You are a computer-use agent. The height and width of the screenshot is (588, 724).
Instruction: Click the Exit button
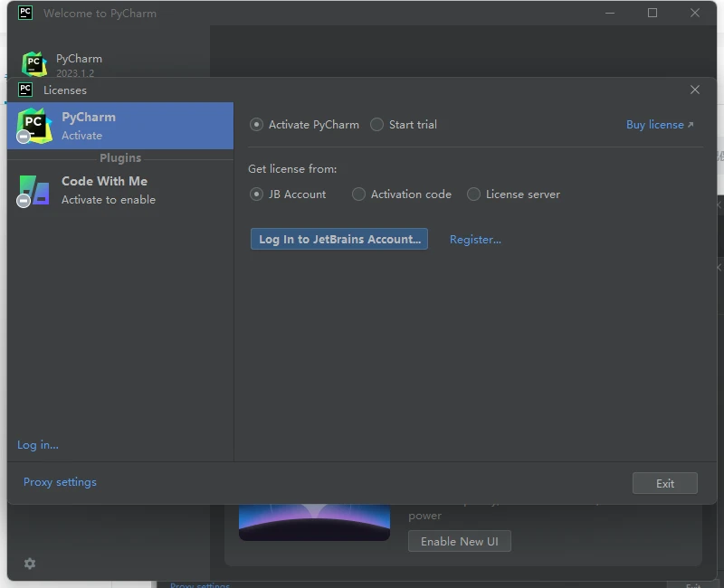coord(665,483)
